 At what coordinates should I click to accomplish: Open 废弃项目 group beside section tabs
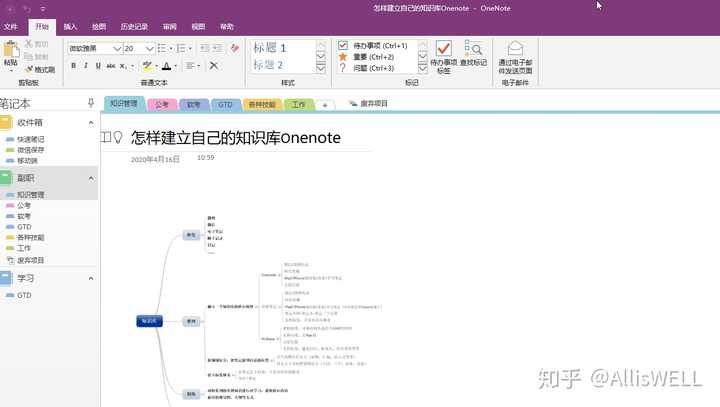click(368, 103)
